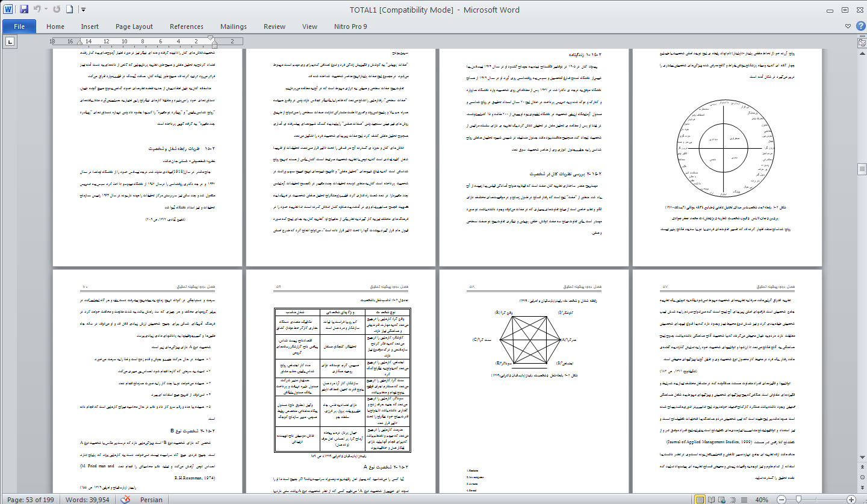Open the Customize Quick Access Toolbar dropdown

(x=83, y=10)
